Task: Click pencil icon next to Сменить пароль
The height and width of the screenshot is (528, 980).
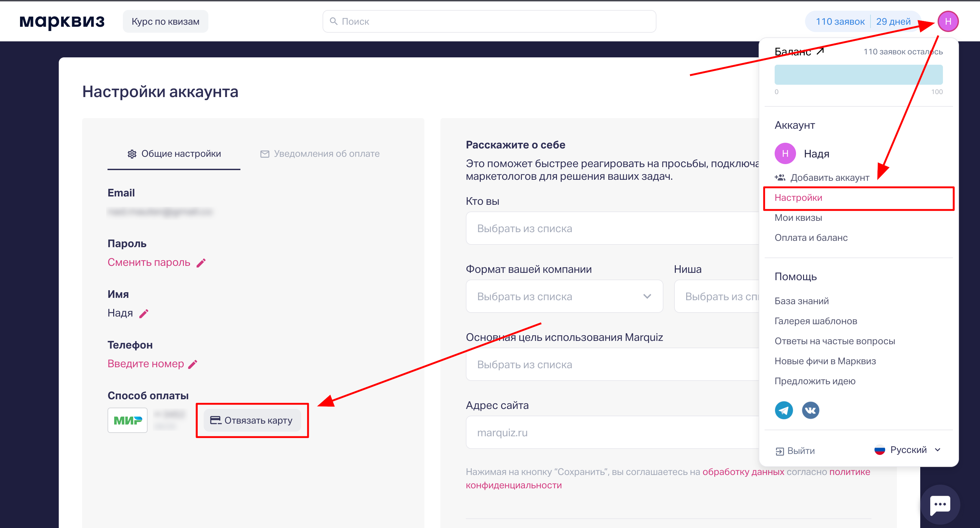Action: pos(201,263)
